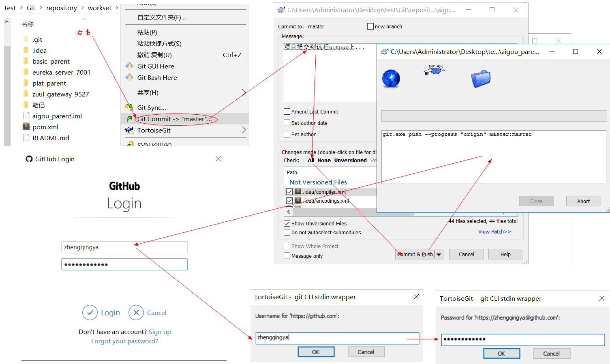Choose 自定义文件夹(F)... menu entry
The height and width of the screenshot is (364, 610).
click(185, 17)
